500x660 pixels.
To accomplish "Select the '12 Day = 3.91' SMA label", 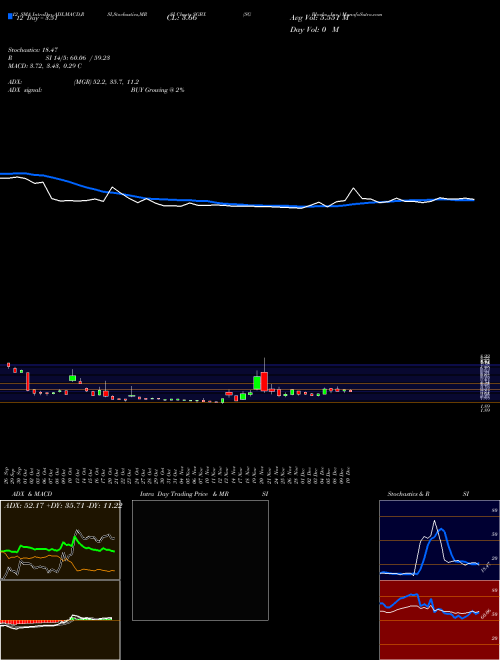I will pyautogui.click(x=35, y=18).
